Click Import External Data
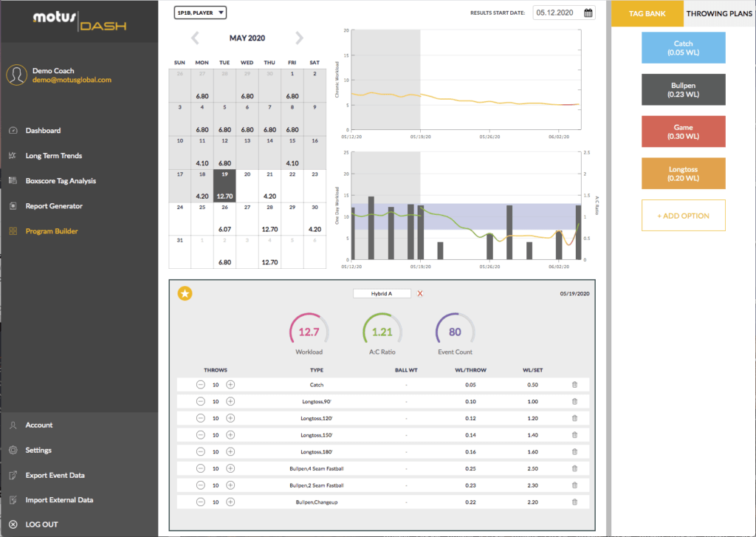756x537 pixels. point(59,500)
